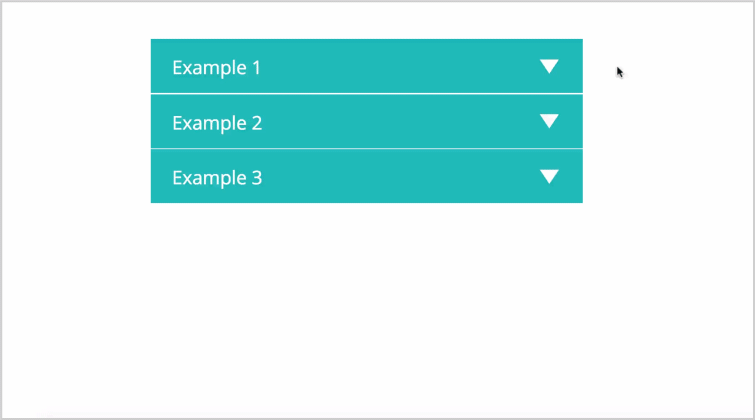Click the white triangle beside Example 2

point(549,121)
